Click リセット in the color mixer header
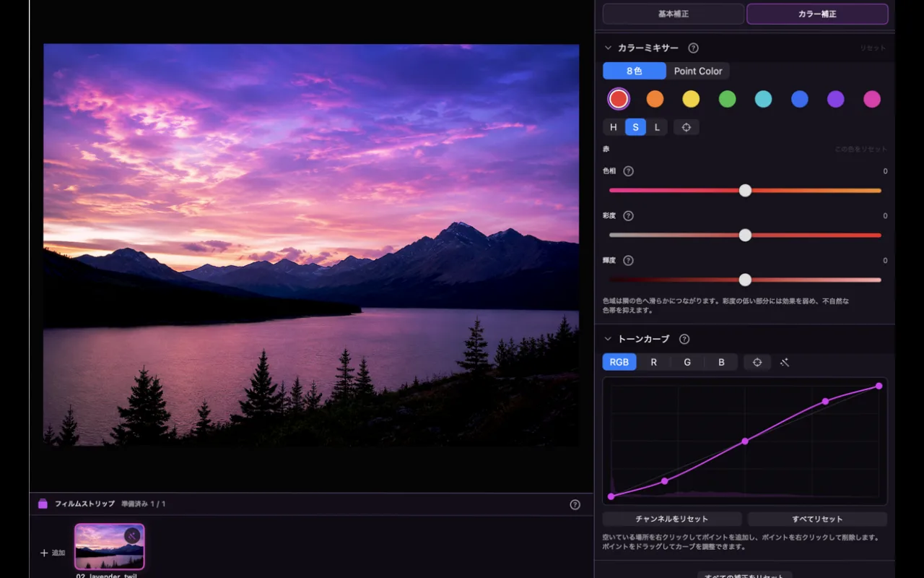 pyautogui.click(x=873, y=48)
